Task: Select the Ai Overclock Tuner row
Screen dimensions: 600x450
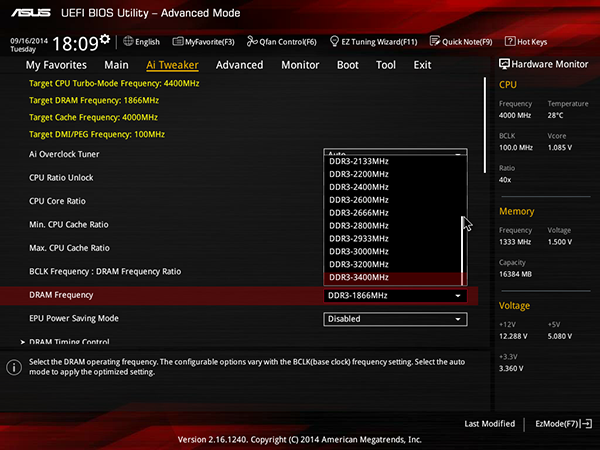Action: 64,154
